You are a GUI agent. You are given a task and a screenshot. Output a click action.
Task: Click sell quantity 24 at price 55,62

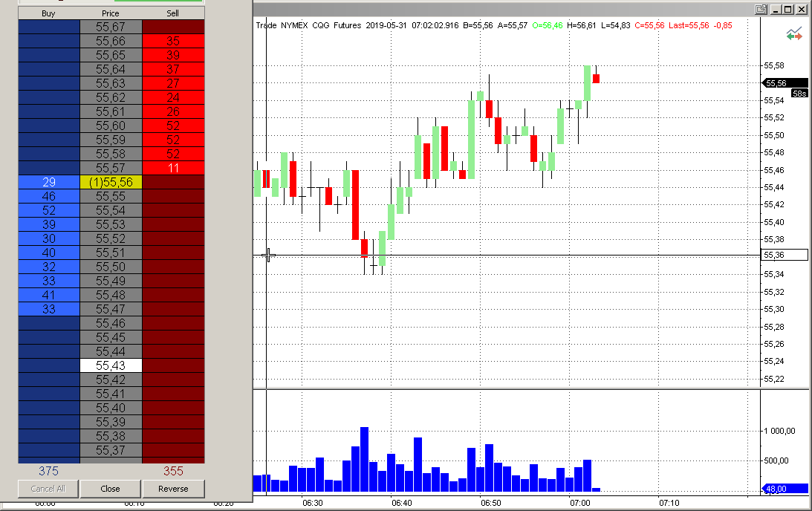[x=173, y=97]
